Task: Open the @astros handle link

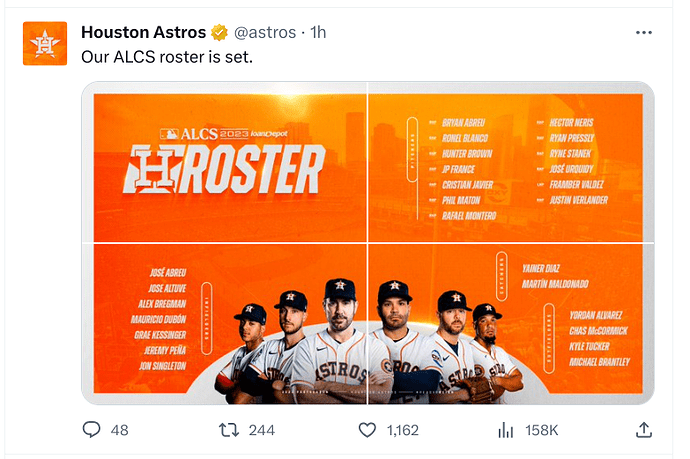Action: click(265, 32)
